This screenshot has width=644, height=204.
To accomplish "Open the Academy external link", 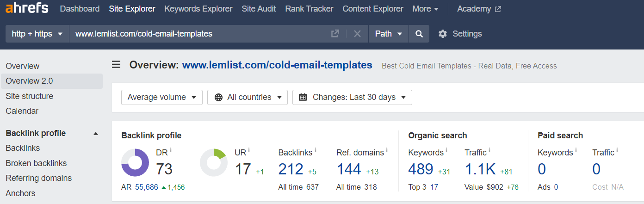I will pyautogui.click(x=479, y=9).
